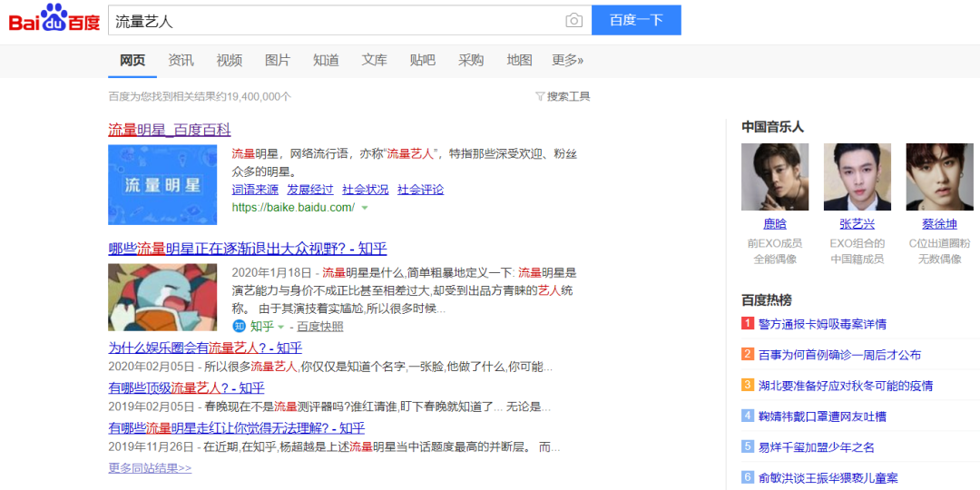
Task: Switch to the 视频 tab
Action: click(230, 61)
